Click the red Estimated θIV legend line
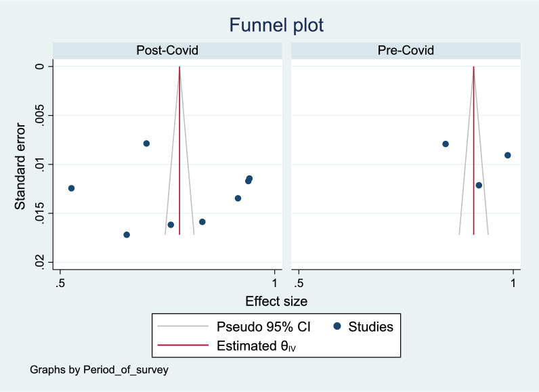The width and height of the screenshot is (539, 392). pyautogui.click(x=184, y=345)
